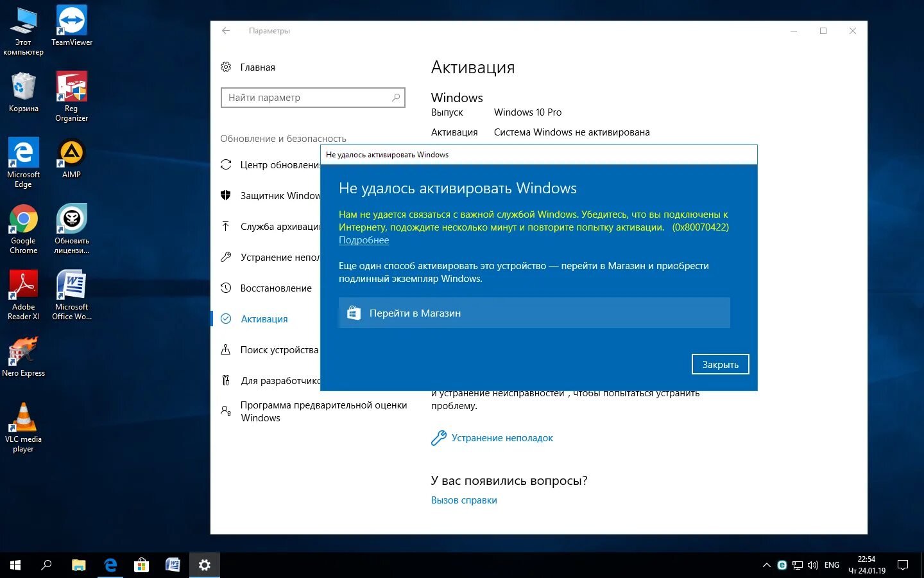
Task: Open Программа предварительной оценки Windows
Action: click(314, 412)
